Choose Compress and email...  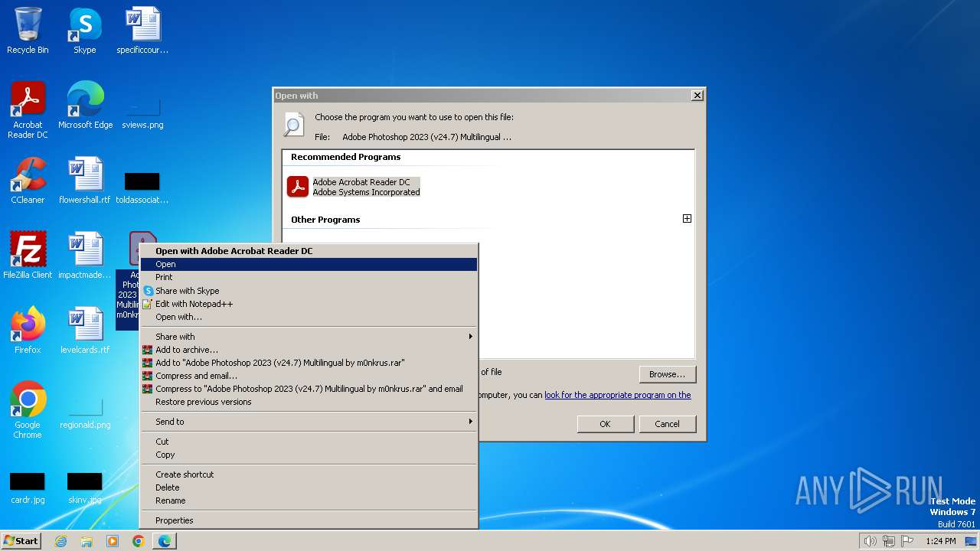308,376
